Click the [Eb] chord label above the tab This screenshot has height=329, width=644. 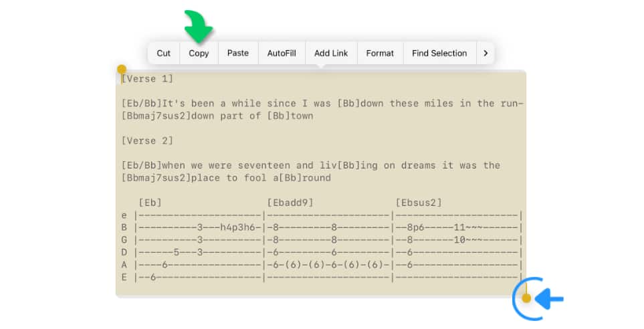pos(150,203)
